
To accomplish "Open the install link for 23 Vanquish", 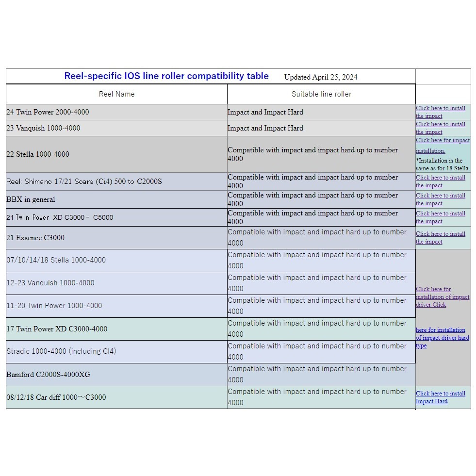I will pyautogui.click(x=440, y=128).
